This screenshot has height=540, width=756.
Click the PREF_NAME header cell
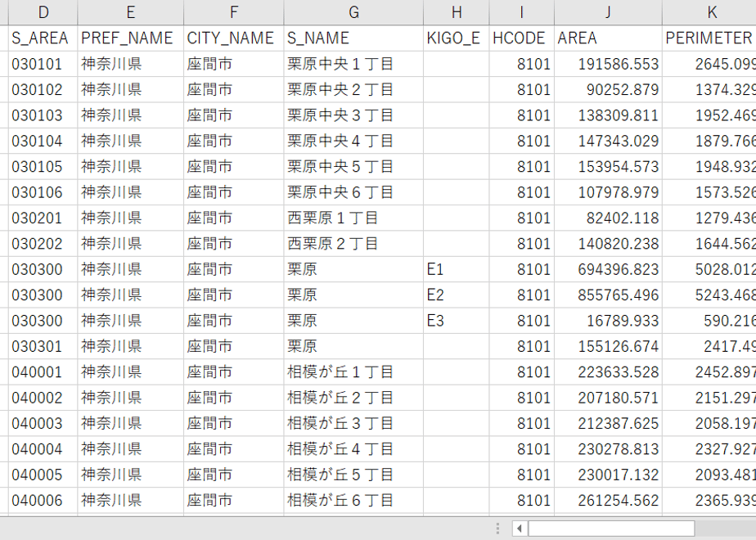(131, 38)
